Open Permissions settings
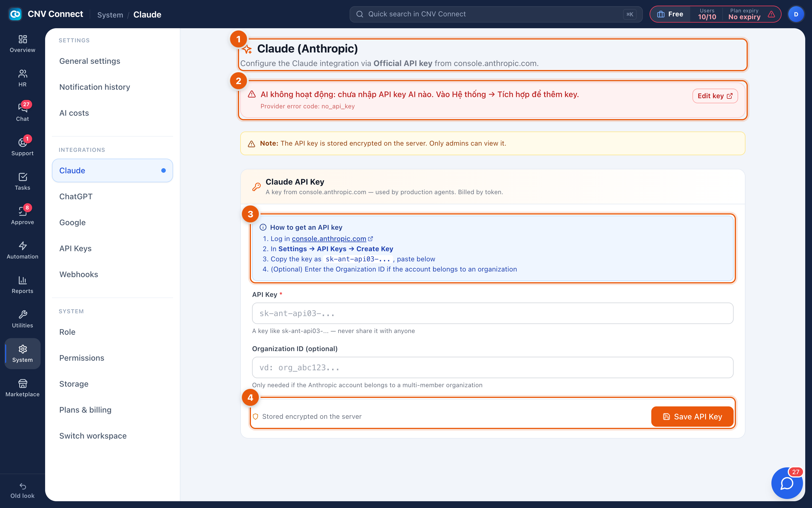 tap(112, 358)
